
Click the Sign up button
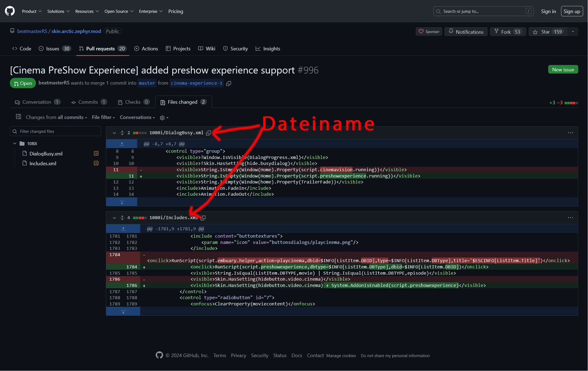click(x=572, y=11)
